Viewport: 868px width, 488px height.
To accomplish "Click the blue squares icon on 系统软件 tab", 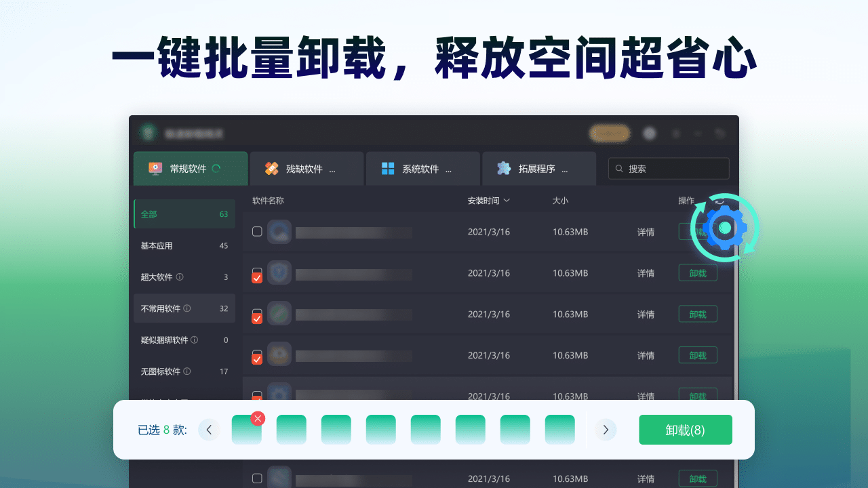I will tap(387, 168).
